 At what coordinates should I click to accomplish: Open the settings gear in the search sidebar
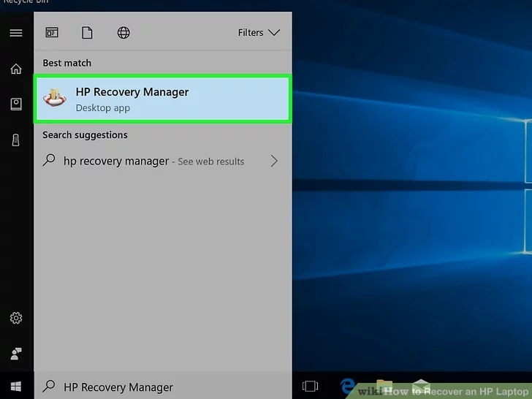[15, 318]
